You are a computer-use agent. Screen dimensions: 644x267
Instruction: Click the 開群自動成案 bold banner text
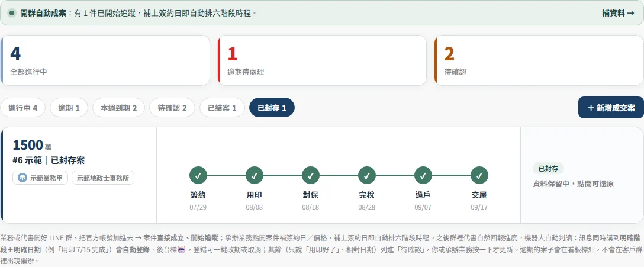point(43,13)
